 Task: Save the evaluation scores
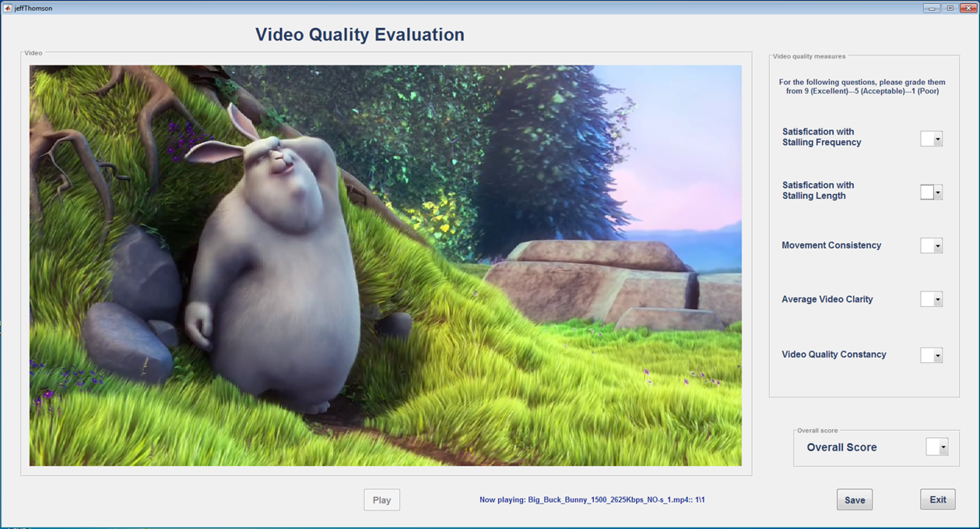855,499
